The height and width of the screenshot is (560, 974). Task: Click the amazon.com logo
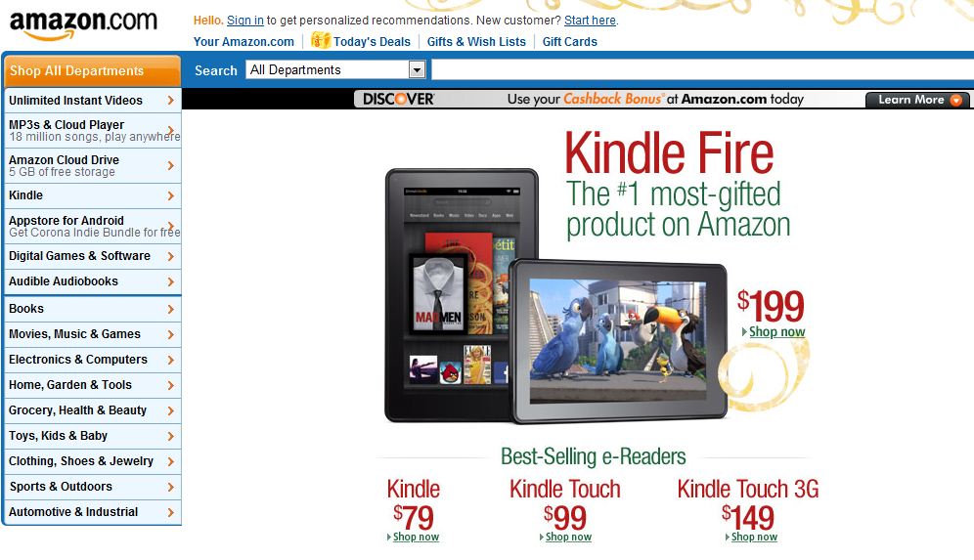(82, 24)
